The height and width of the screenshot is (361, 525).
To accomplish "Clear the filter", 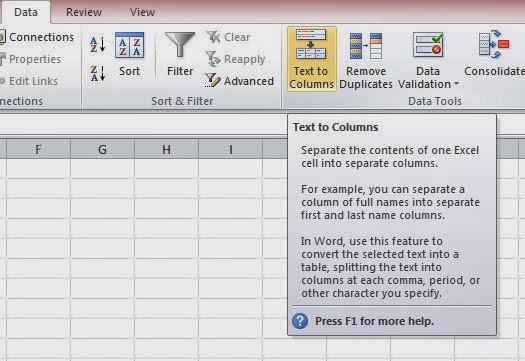I will tap(228, 37).
